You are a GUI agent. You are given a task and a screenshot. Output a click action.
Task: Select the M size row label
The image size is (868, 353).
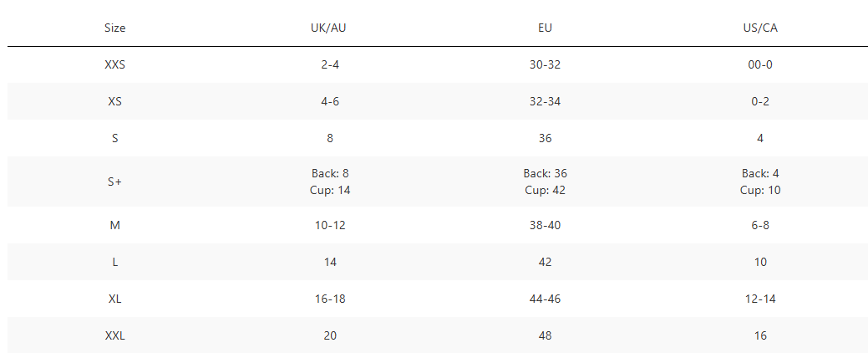tap(115, 225)
